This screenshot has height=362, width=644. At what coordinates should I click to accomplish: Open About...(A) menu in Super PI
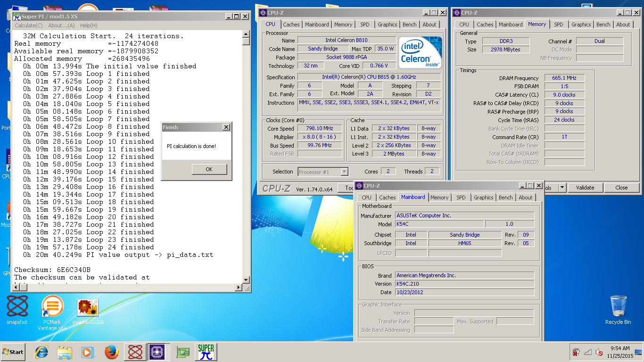pos(61,25)
